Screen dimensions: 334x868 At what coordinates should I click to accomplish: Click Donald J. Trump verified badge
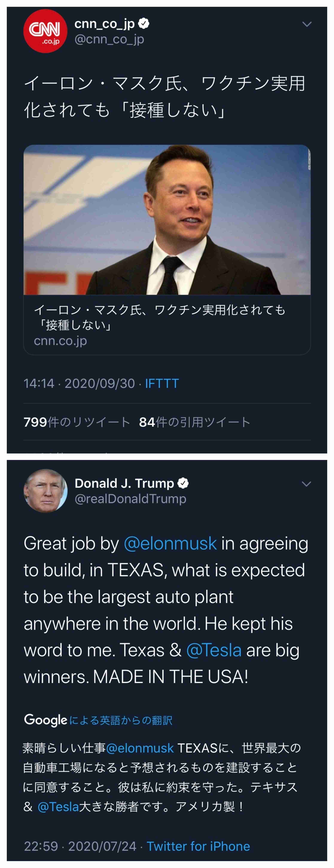183,483
